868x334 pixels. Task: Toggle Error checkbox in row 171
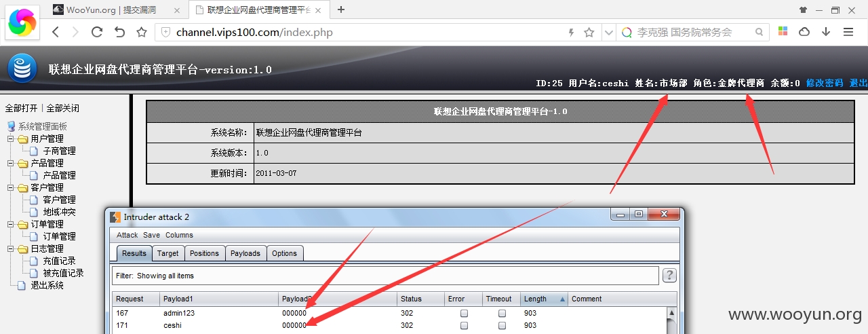[464, 325]
